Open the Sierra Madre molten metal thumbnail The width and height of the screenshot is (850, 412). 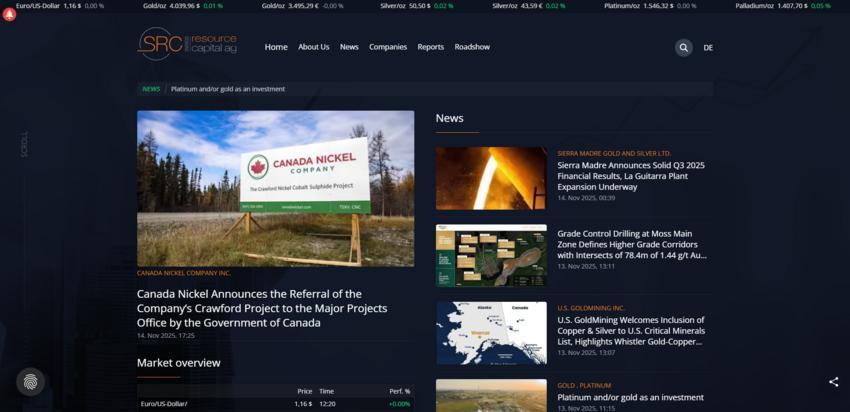[491, 178]
